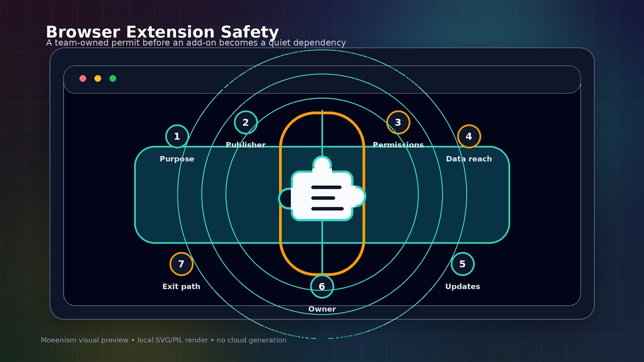
Task: Click the step 2 circle above Publisher
Action: (246, 122)
